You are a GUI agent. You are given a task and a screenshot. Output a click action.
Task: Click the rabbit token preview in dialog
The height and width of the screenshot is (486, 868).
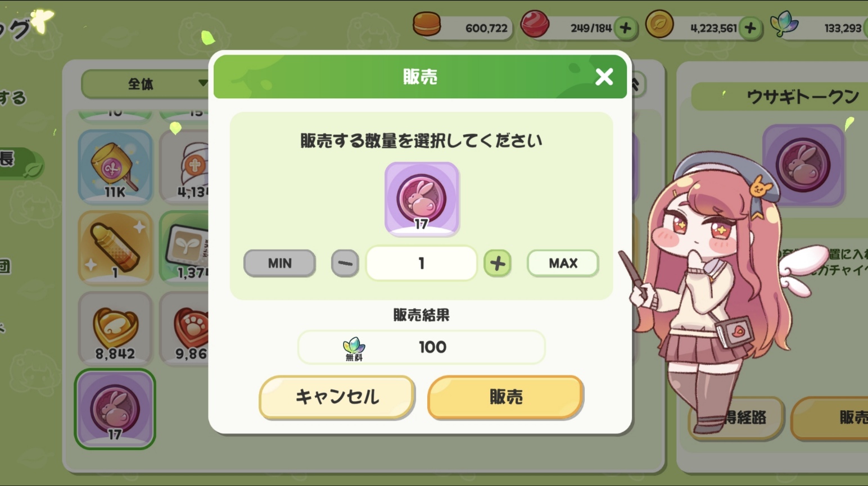click(x=422, y=198)
